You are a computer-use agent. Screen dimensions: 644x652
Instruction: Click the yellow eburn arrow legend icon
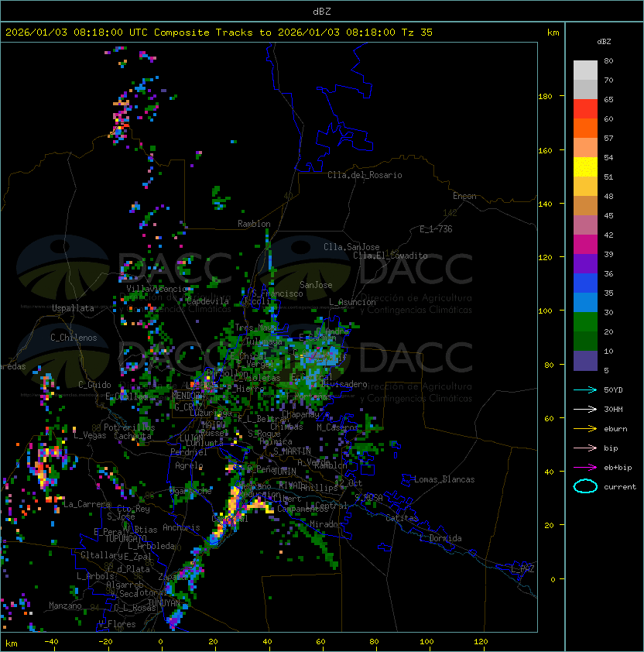(x=585, y=428)
